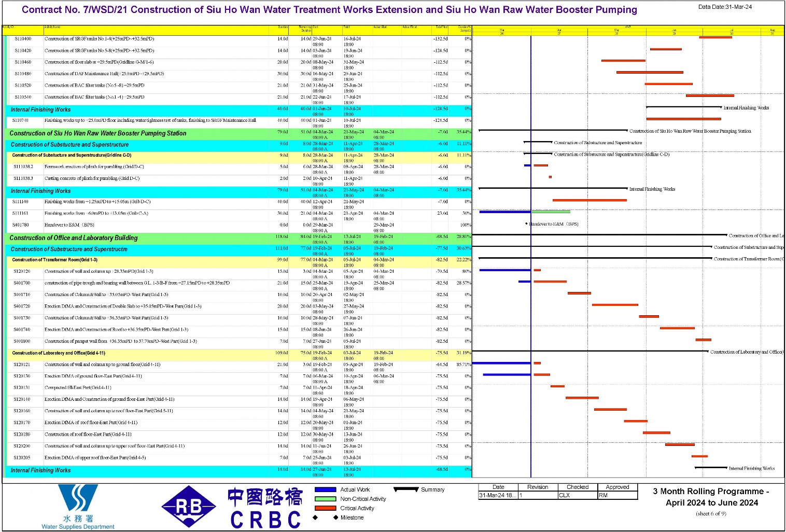Image resolution: width=786 pixels, height=532 pixels.
Task: Click the 'Revision' header in the footer table
Action: click(x=538, y=487)
